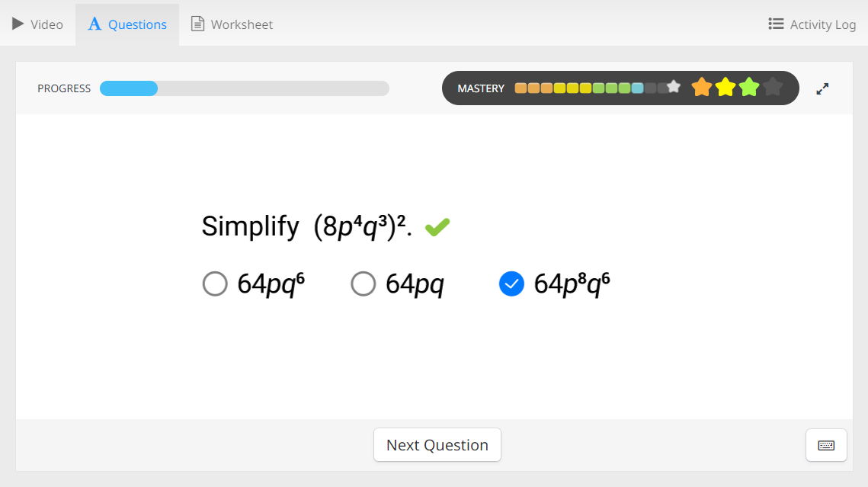Click the first orange mastery segment
This screenshot has width=868, height=487.
[520, 88]
